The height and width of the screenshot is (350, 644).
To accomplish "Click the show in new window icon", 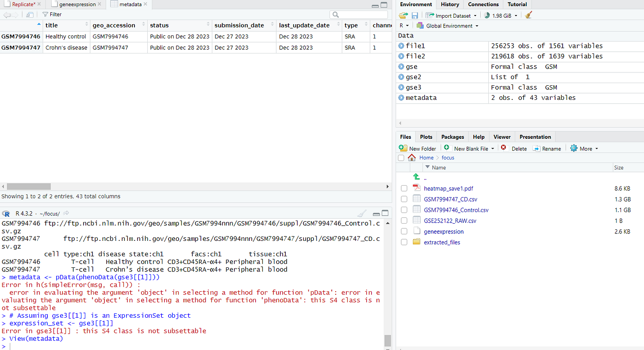I will [30, 15].
